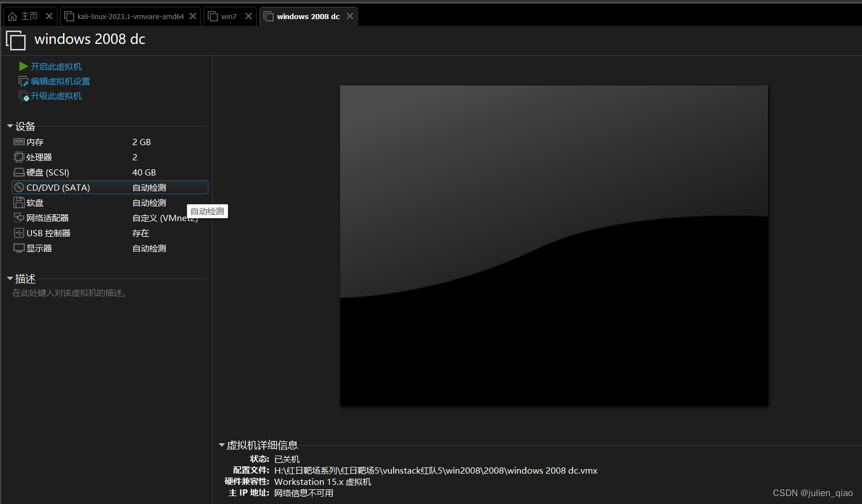This screenshot has width=862, height=504.
Task: Click the network adapter (网络适配器) icon
Action: (19, 218)
